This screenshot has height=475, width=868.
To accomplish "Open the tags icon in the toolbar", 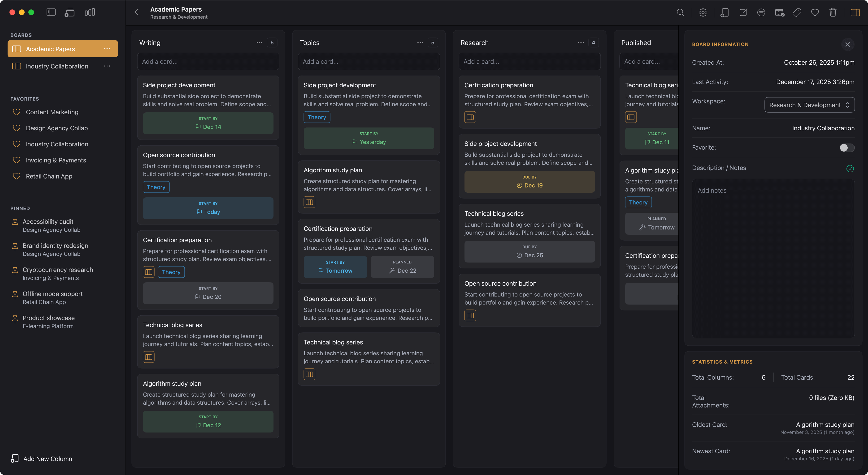I will coord(797,13).
